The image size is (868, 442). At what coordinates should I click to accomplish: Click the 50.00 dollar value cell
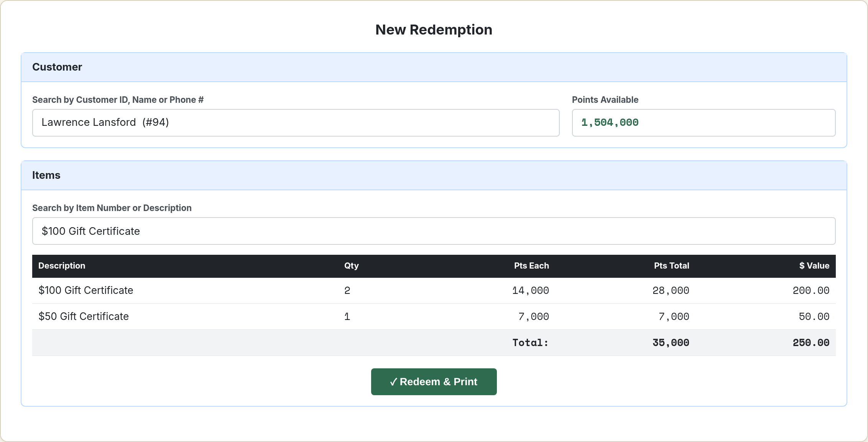(x=814, y=317)
